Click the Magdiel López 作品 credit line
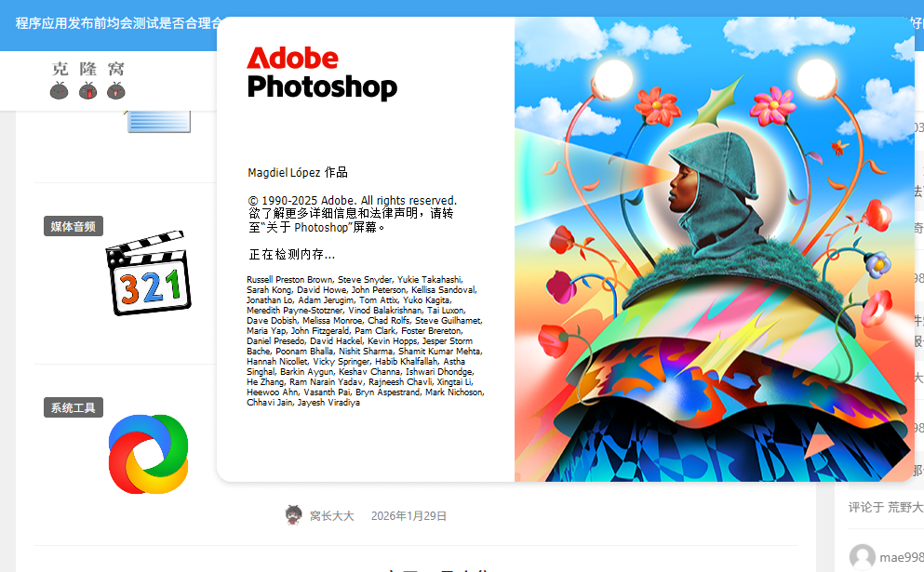 [x=298, y=173]
